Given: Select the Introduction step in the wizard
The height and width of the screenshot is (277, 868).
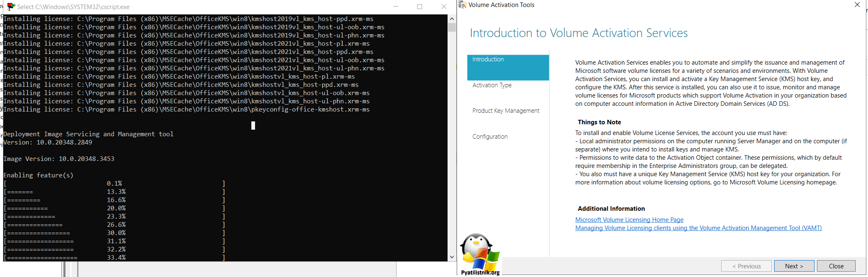Looking at the screenshot, I should 508,68.
